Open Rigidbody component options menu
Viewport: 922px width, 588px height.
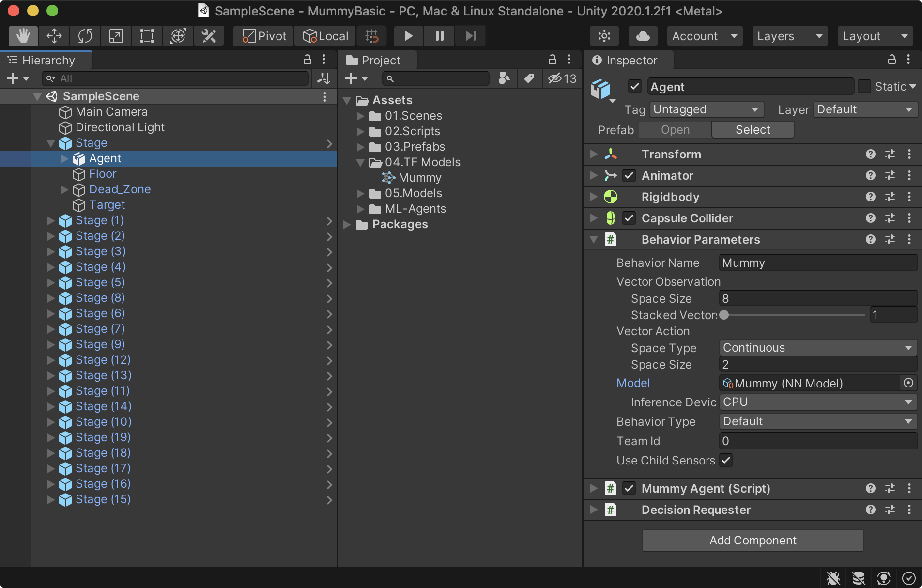click(909, 197)
